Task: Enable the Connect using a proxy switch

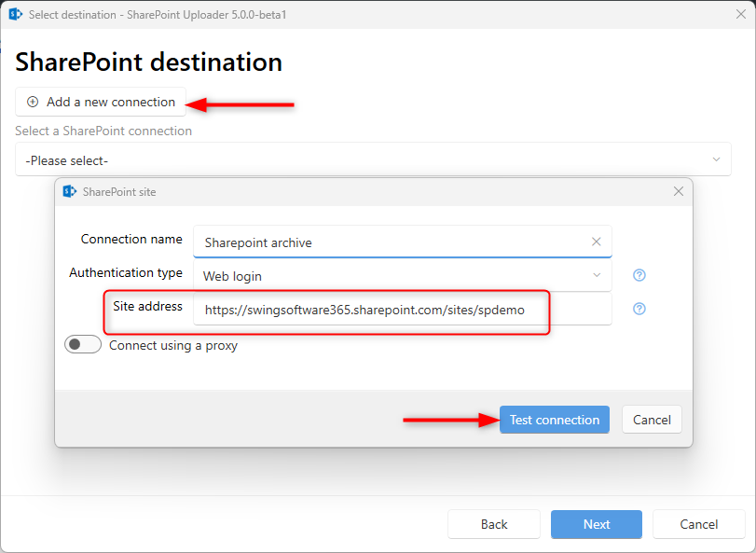Action: tap(82, 345)
